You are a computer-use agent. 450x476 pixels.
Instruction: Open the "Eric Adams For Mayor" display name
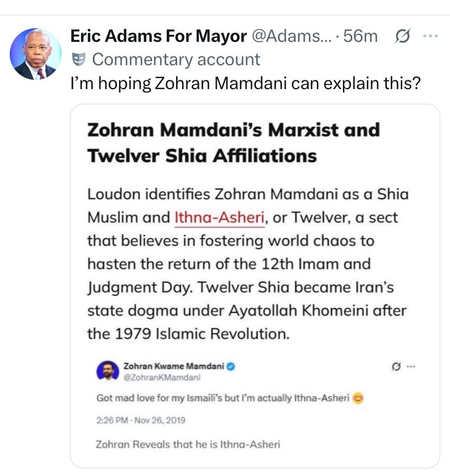(x=158, y=36)
